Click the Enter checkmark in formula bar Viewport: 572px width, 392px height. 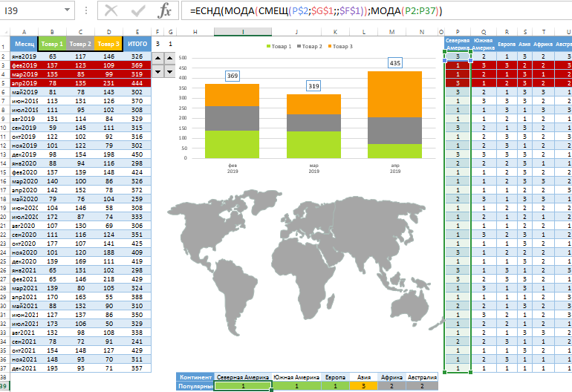click(x=139, y=12)
